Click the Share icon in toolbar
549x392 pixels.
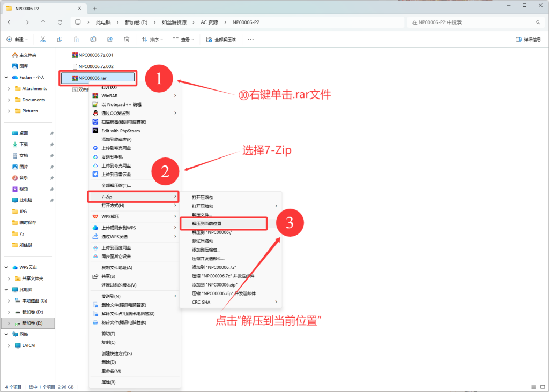pyautogui.click(x=110, y=40)
